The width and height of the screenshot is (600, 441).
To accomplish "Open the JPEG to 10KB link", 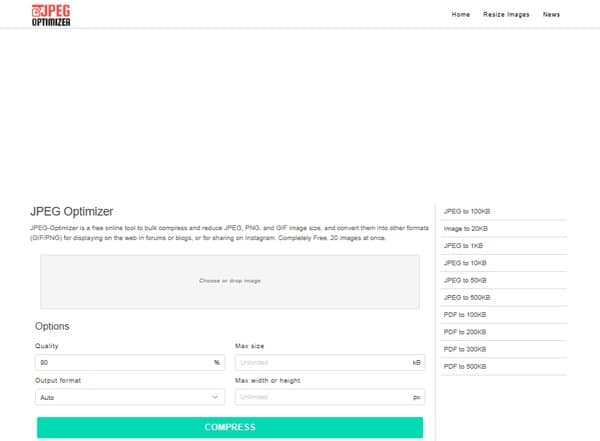I will point(465,263).
